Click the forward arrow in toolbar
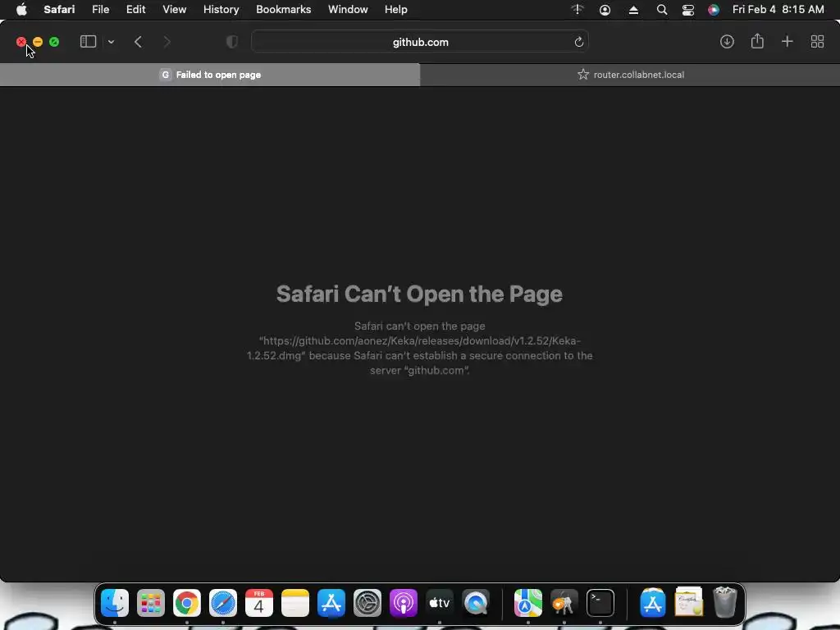The height and width of the screenshot is (630, 840). 167,42
